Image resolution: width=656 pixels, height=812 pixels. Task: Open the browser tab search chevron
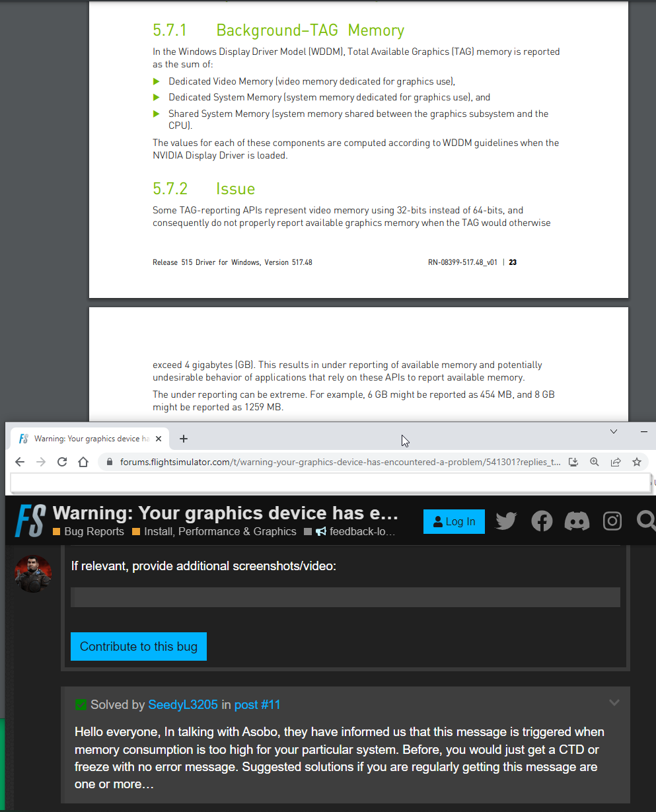coord(613,431)
